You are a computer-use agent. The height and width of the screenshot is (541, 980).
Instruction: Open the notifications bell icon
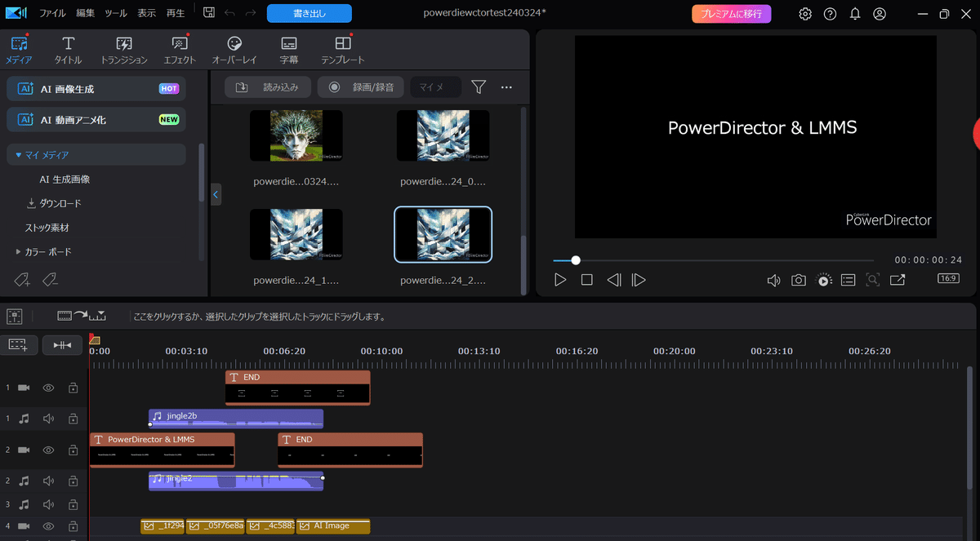point(854,14)
